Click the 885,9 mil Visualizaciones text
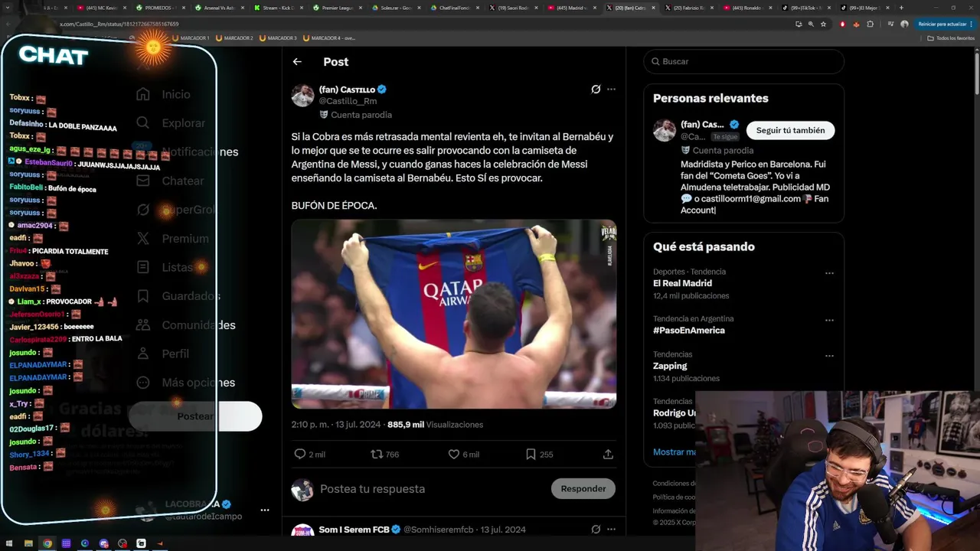This screenshot has height=551, width=980. point(435,425)
